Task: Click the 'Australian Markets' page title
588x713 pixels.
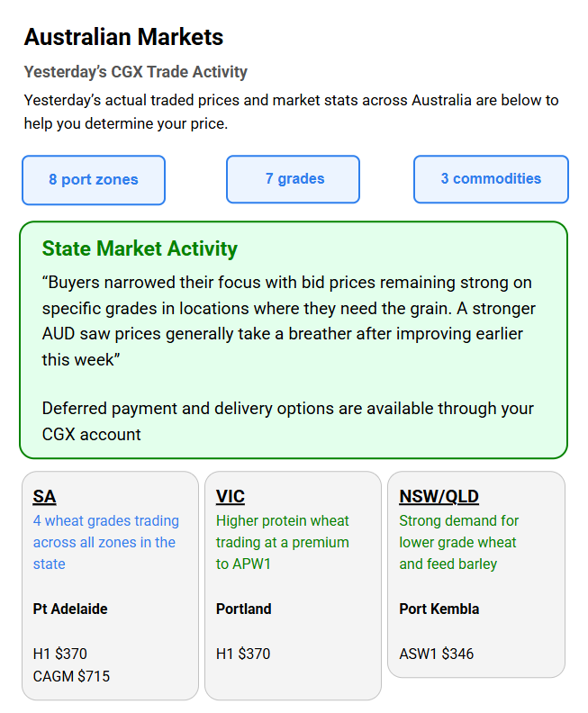Action: coord(123,38)
